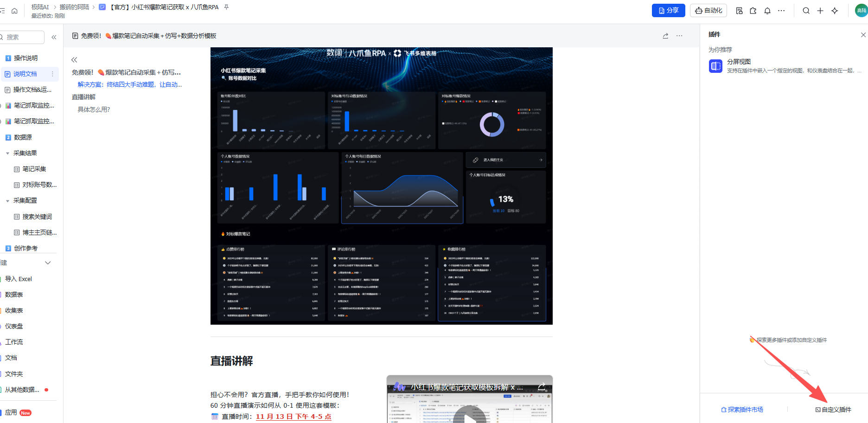Viewport: 868px width, 423px height.
Task: Click the blue 分享 button
Action: (x=668, y=11)
